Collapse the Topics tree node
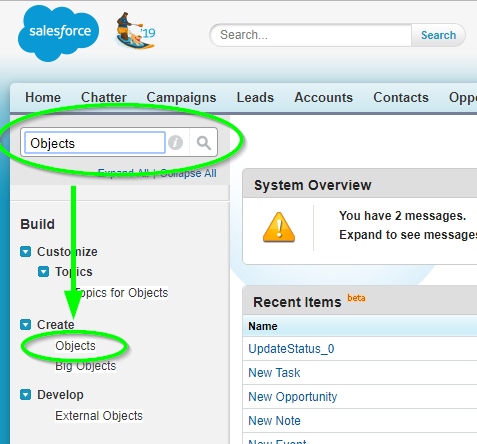477x444 pixels. (44, 272)
